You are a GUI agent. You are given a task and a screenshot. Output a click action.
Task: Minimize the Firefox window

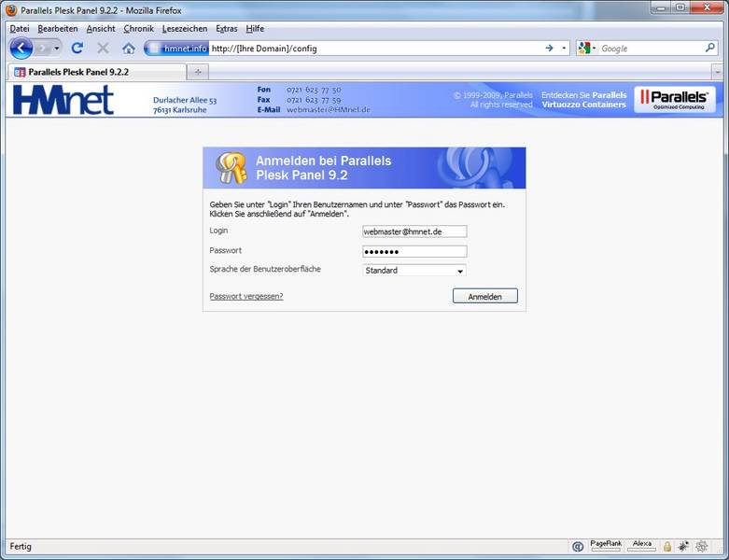[x=661, y=7]
